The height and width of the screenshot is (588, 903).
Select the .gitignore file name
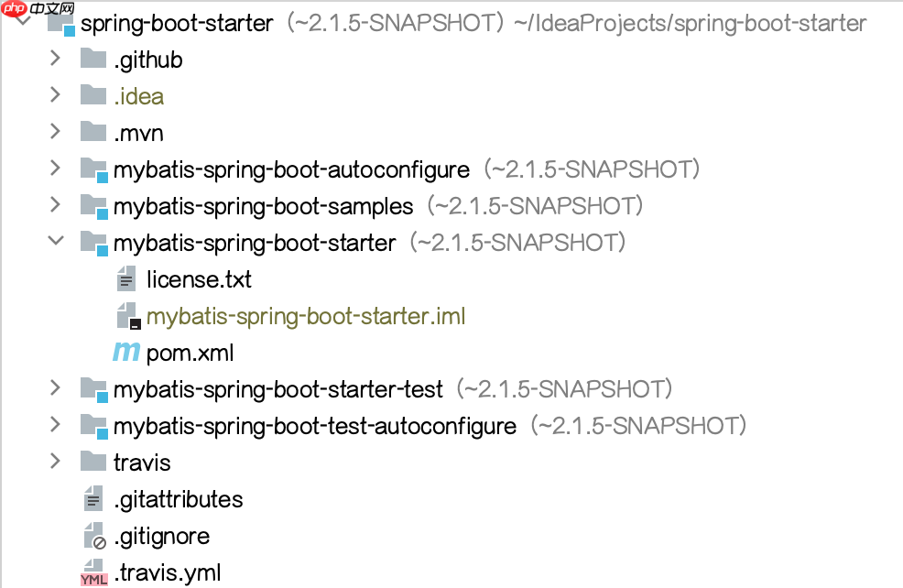pos(161,536)
